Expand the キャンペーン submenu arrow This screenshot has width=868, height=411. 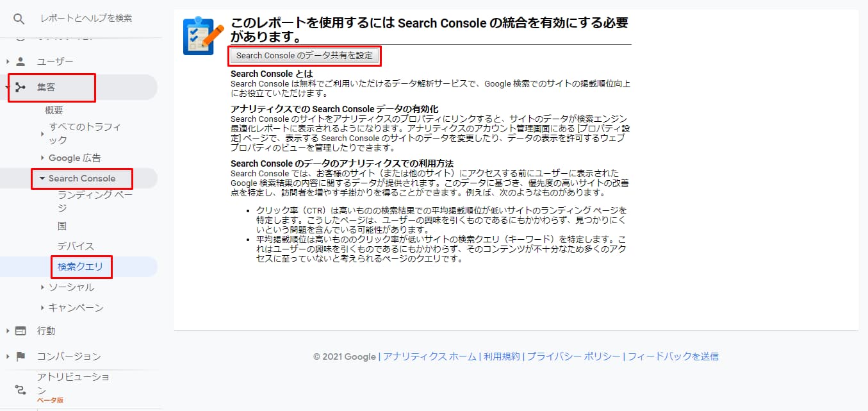click(x=42, y=308)
